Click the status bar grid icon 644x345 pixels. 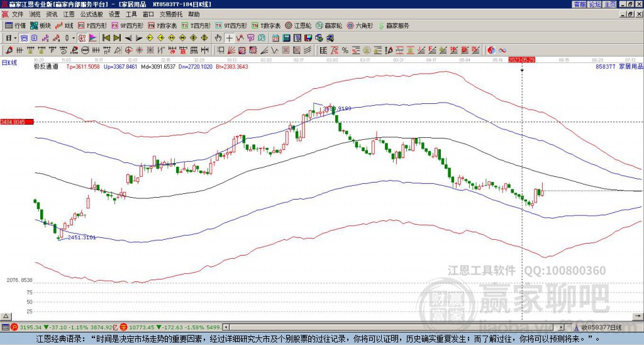[x=5, y=327]
